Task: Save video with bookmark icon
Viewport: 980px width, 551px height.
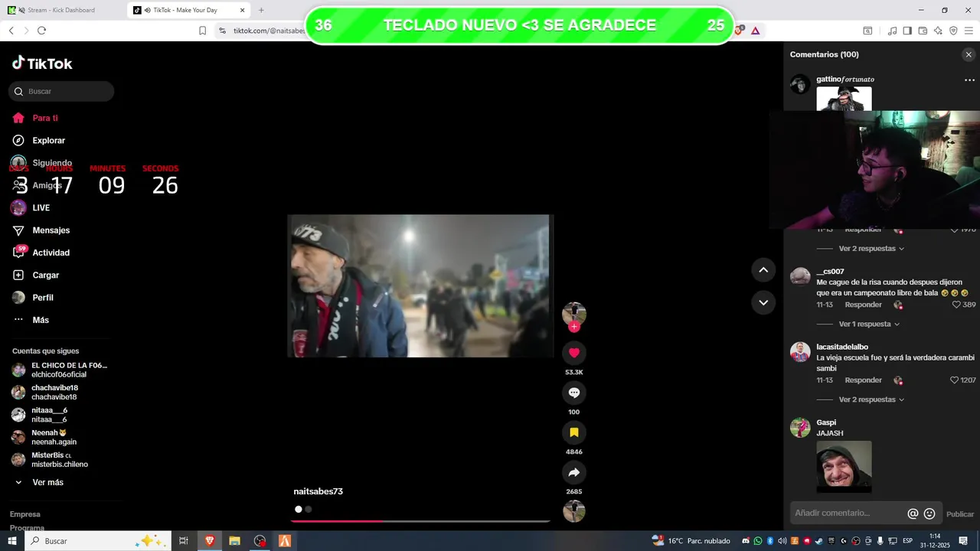Action: [x=574, y=432]
